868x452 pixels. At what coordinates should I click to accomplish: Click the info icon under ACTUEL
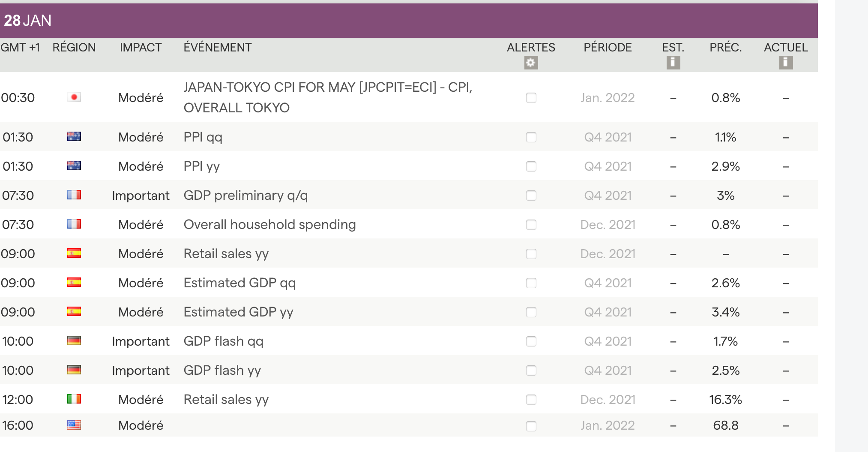pos(786,63)
